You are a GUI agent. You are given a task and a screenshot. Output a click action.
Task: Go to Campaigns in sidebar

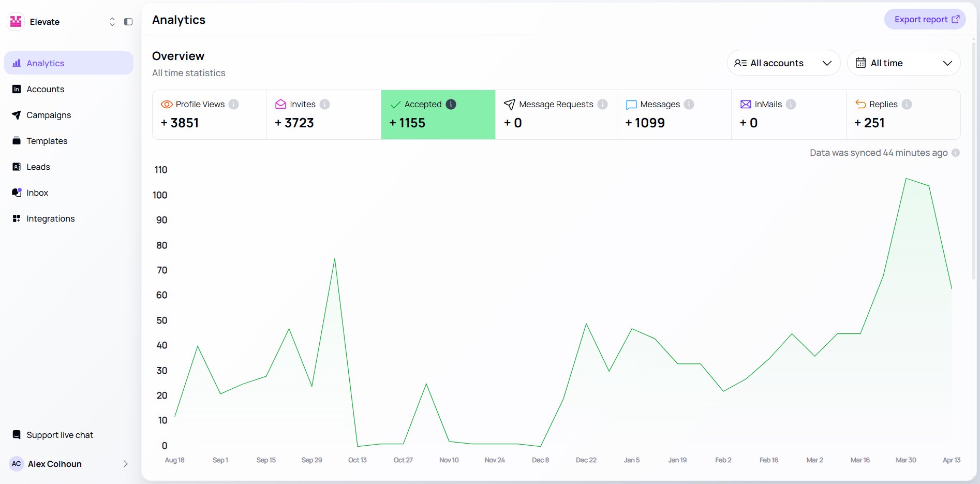coord(49,115)
